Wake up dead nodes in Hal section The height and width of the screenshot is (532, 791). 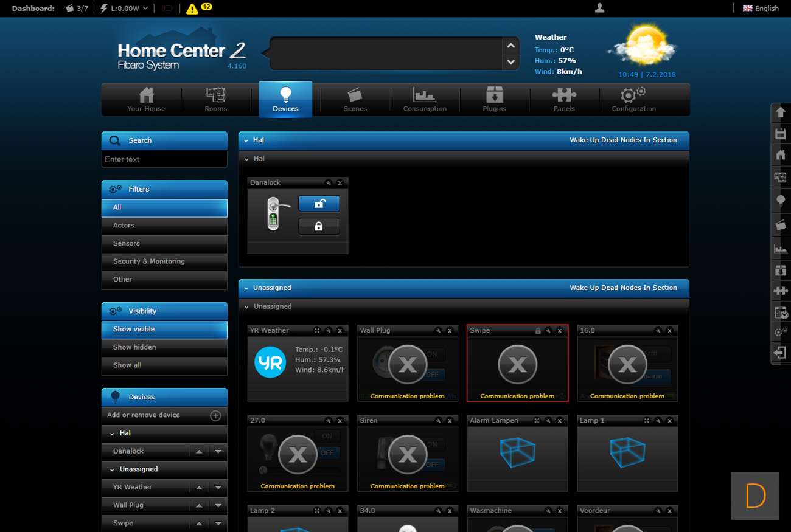pyautogui.click(x=623, y=140)
